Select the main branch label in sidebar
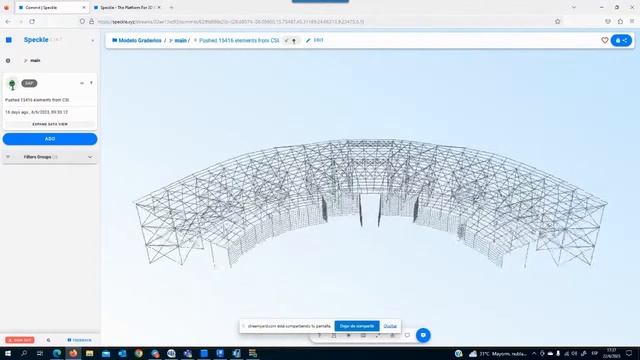The height and width of the screenshot is (360, 640). click(x=35, y=60)
